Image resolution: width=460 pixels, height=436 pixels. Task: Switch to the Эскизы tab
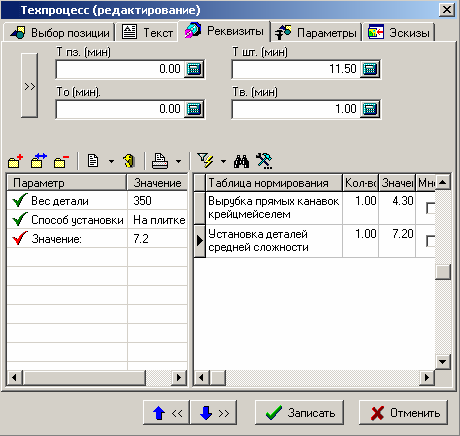399,33
